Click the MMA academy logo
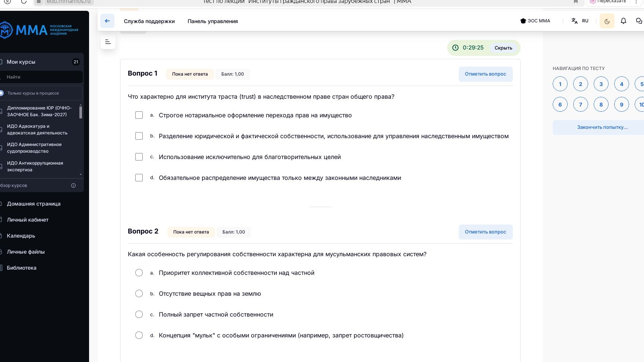This screenshot has width=644, height=362. click(39, 30)
